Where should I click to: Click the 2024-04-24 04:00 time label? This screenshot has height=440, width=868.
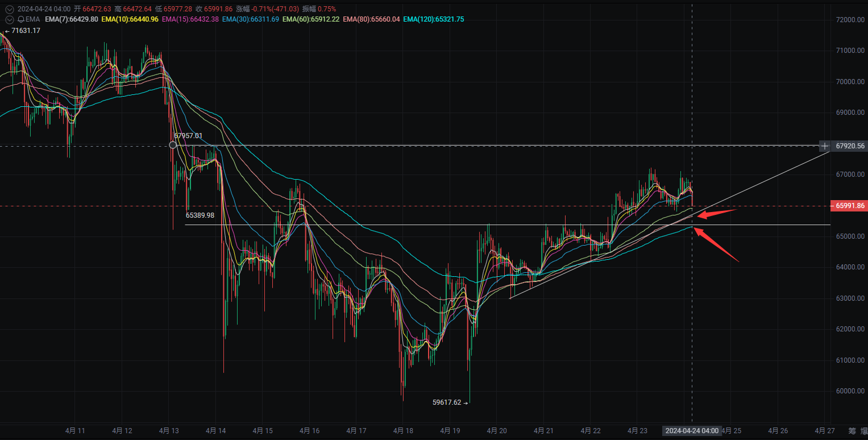692,431
